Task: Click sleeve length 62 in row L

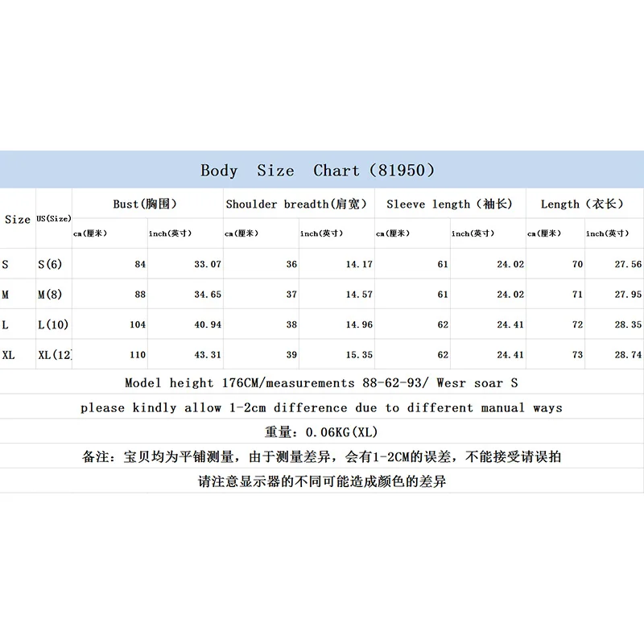Action: coord(443,325)
